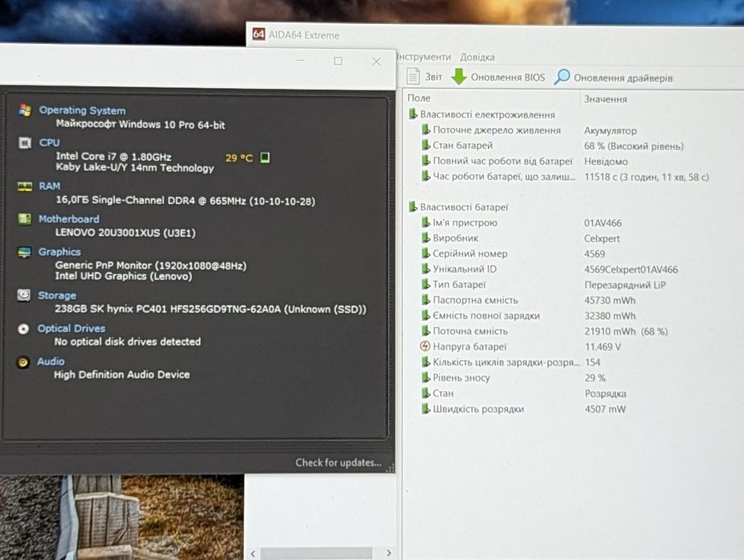Click Оновлення BIOS toolbar button
Viewport: 744px width, 560px height.
(498, 77)
